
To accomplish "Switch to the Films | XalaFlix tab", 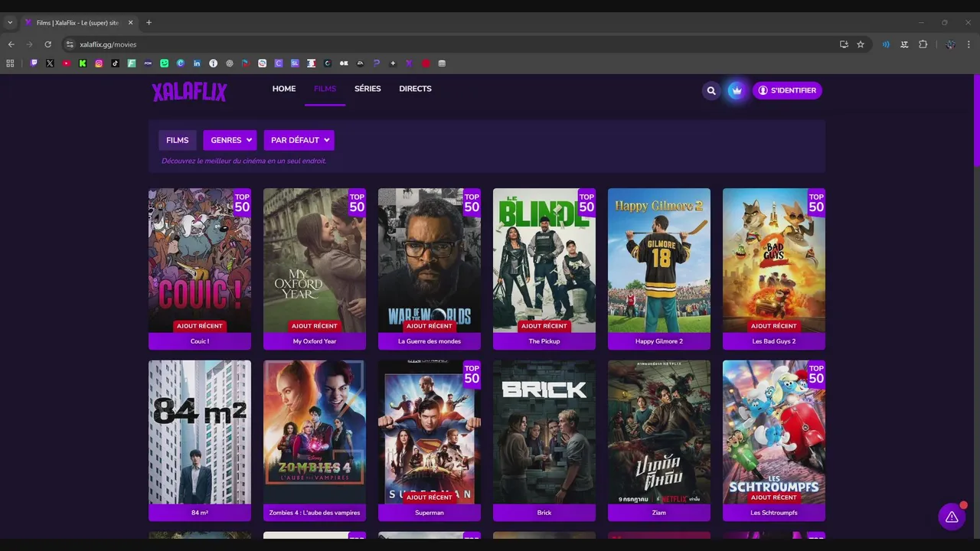I will pyautogui.click(x=78, y=22).
